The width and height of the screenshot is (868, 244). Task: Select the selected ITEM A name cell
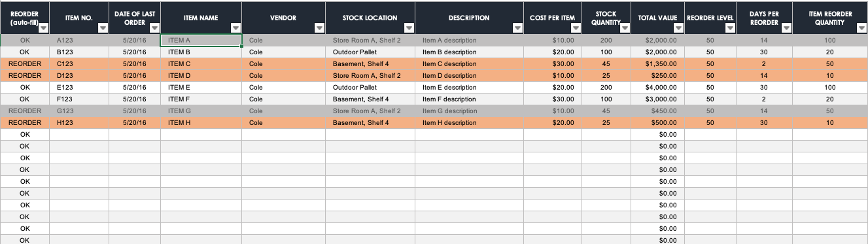click(201, 41)
